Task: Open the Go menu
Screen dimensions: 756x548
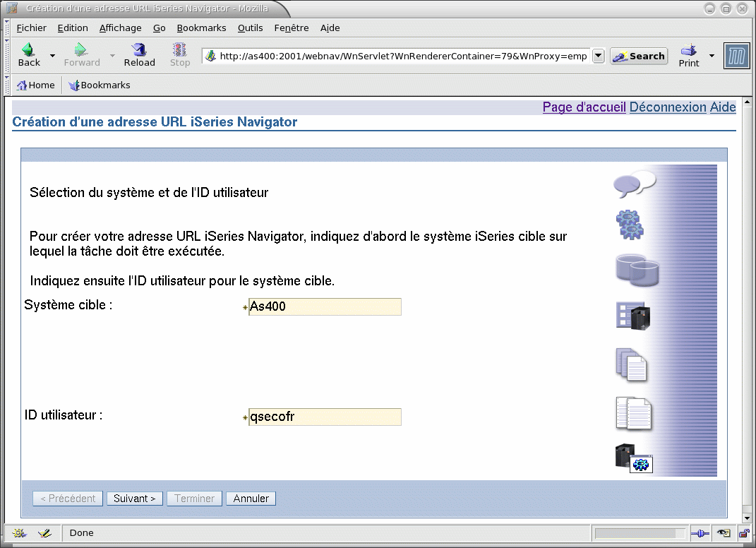Action: [x=159, y=28]
